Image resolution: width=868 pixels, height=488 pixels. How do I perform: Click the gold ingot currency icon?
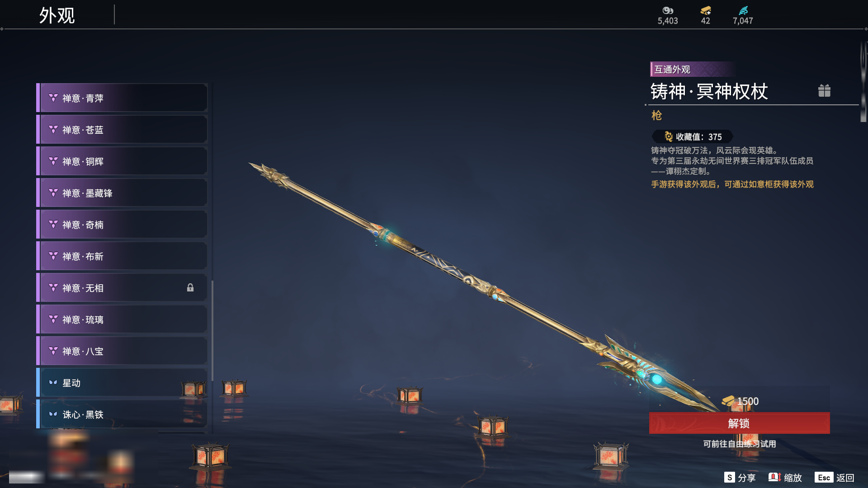coord(706,10)
